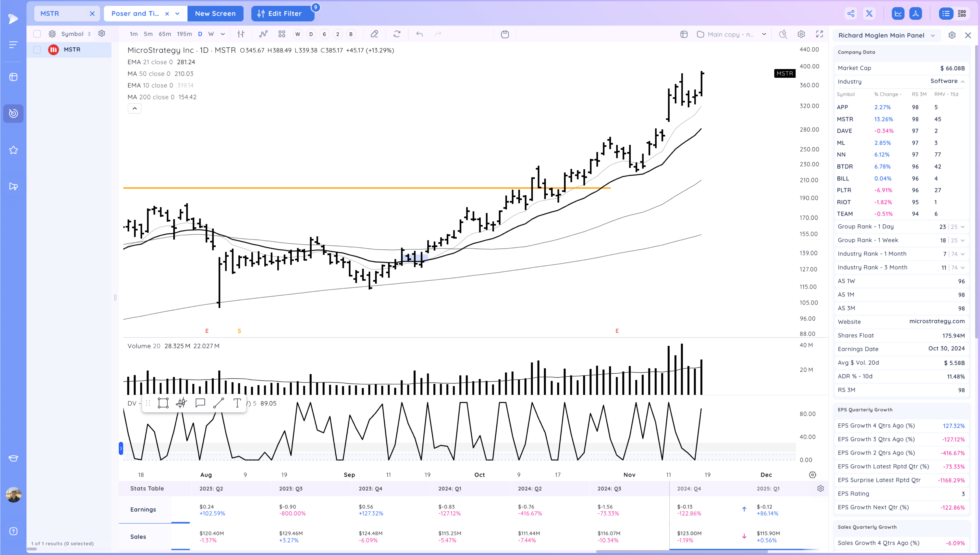
Task: Collapse the indicator legend chevron
Action: (x=135, y=108)
